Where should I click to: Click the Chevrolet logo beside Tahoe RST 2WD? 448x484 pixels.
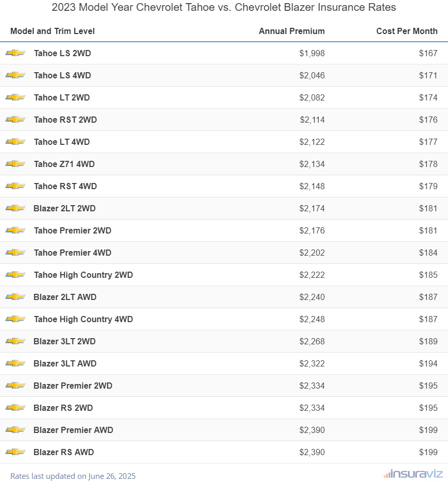15,120
